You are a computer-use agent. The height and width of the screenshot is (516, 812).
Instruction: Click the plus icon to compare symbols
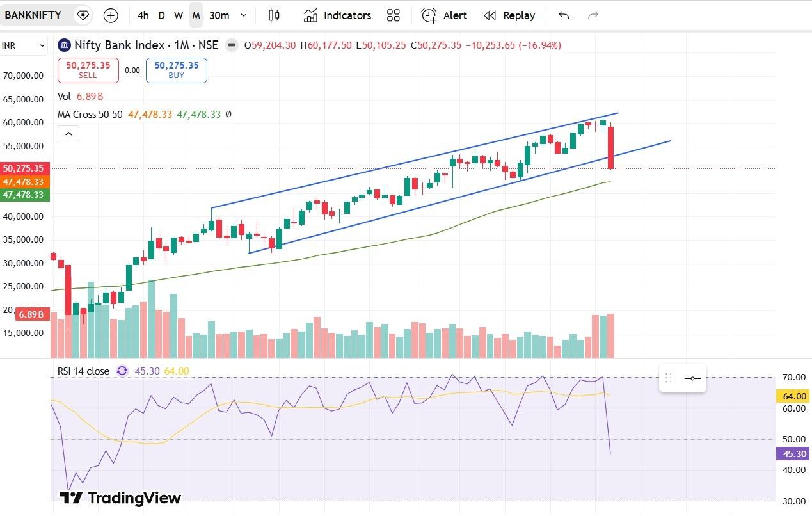(111, 15)
